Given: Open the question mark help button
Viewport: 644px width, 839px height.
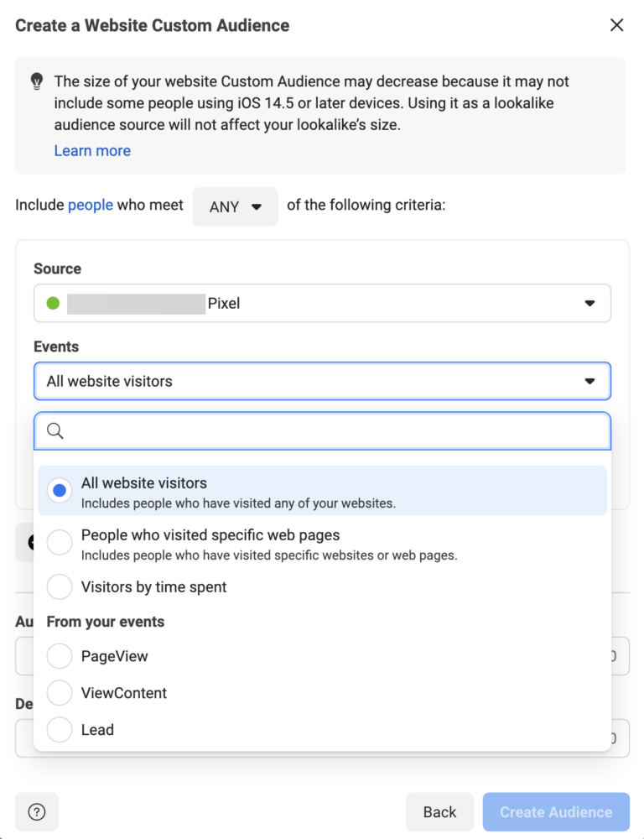Looking at the screenshot, I should 36,811.
